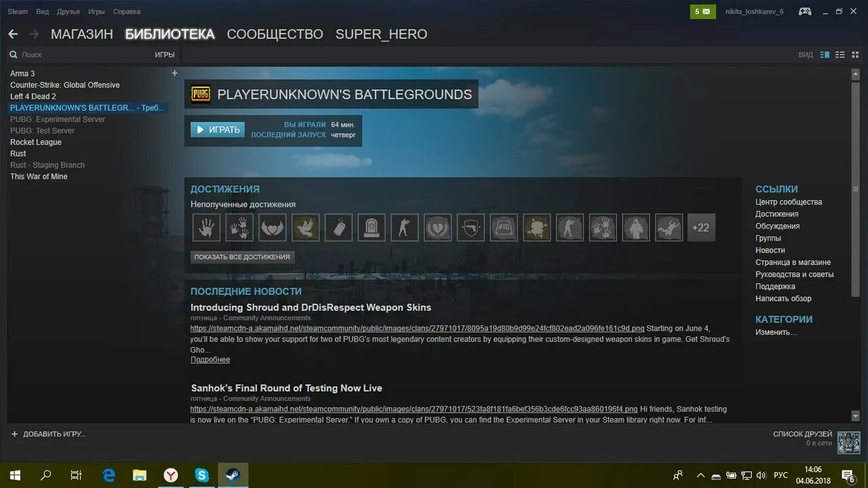This screenshot has height=488, width=868.
Task: Click the ДОБАВИТЬ ИГРУ plus button
Action: click(x=47, y=434)
